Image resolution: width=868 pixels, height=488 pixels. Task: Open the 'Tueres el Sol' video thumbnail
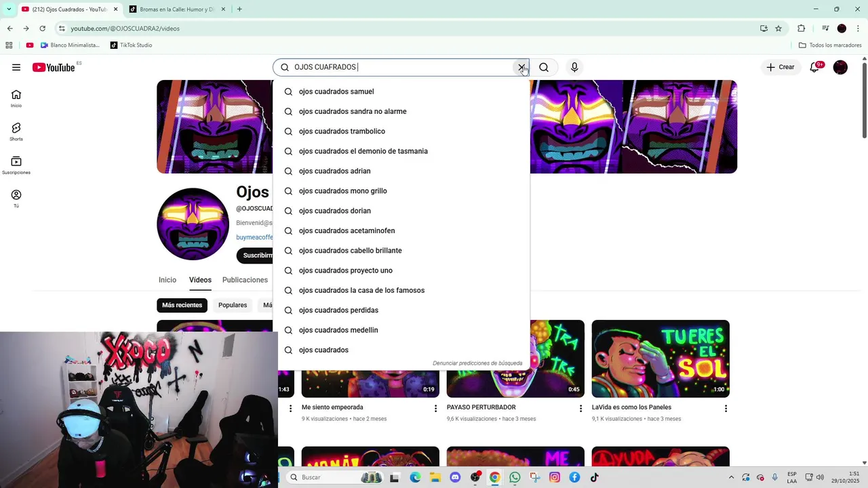tap(660, 359)
